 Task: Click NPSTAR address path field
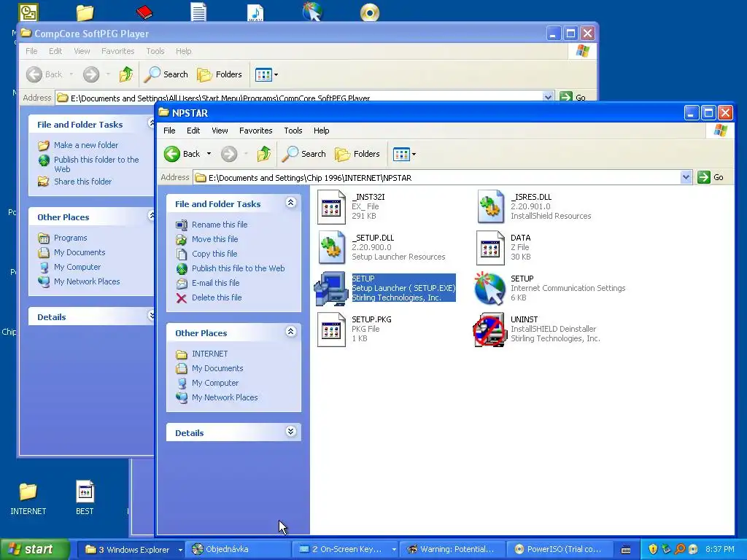pyautogui.click(x=442, y=178)
